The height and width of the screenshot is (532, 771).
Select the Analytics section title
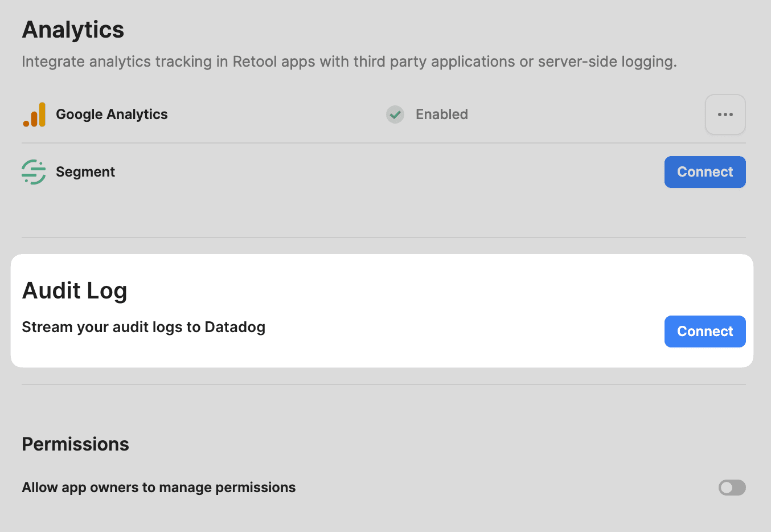pos(73,30)
